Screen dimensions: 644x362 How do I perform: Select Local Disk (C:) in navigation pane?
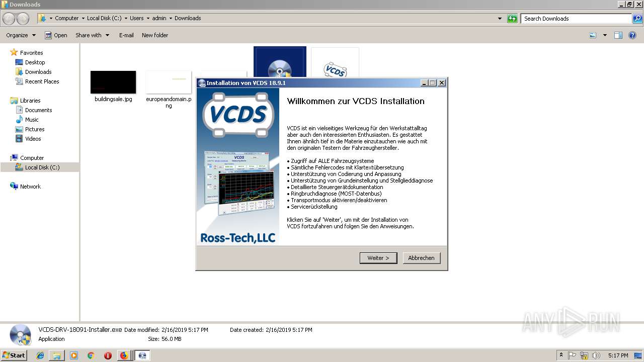click(42, 167)
